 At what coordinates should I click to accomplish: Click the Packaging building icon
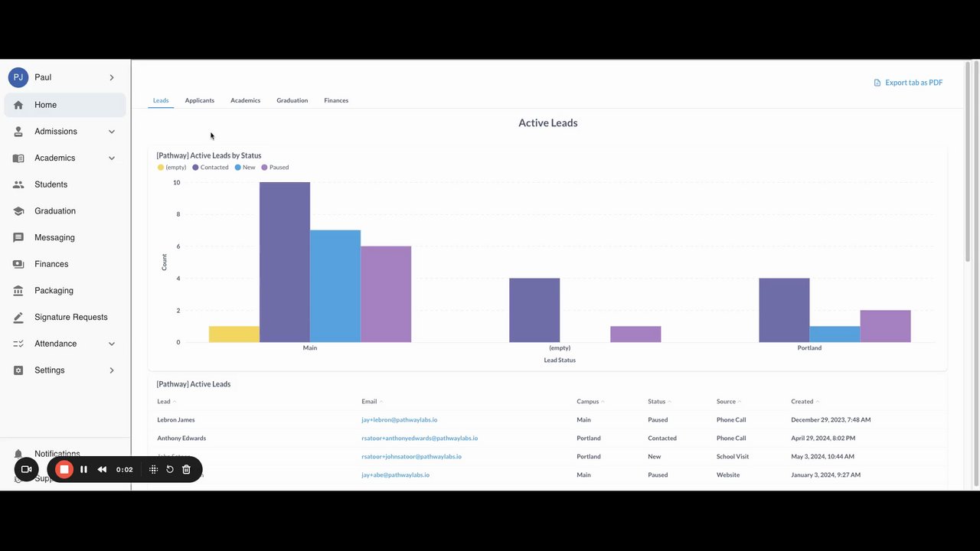(18, 291)
